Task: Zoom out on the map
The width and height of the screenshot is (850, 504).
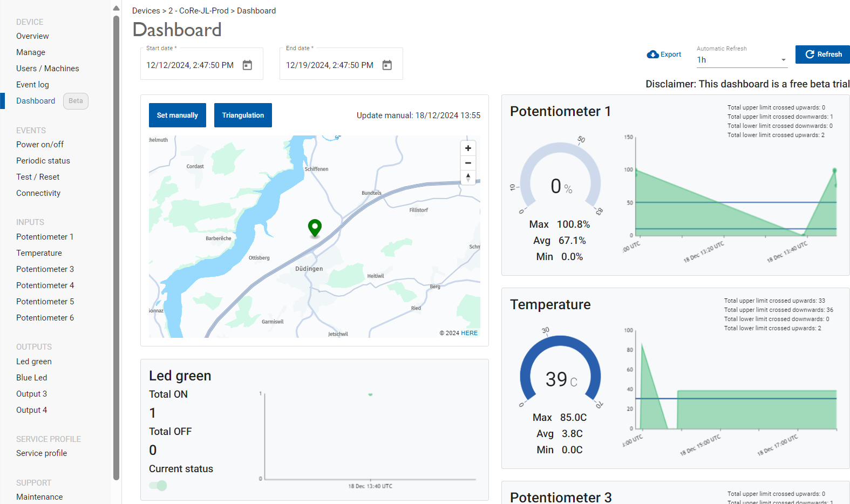Action: pos(468,163)
